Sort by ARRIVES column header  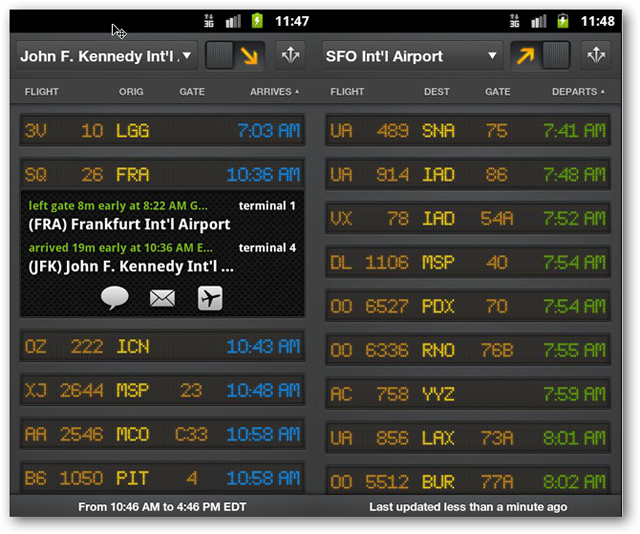(x=274, y=91)
